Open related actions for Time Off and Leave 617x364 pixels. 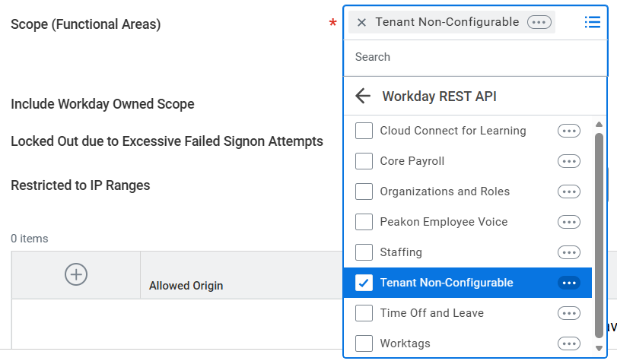(x=568, y=313)
